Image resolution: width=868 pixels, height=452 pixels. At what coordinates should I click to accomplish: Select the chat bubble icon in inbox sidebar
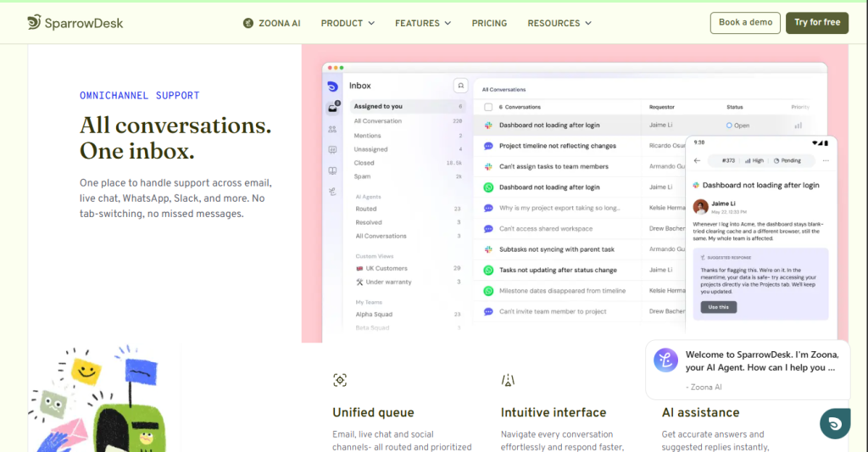332,150
